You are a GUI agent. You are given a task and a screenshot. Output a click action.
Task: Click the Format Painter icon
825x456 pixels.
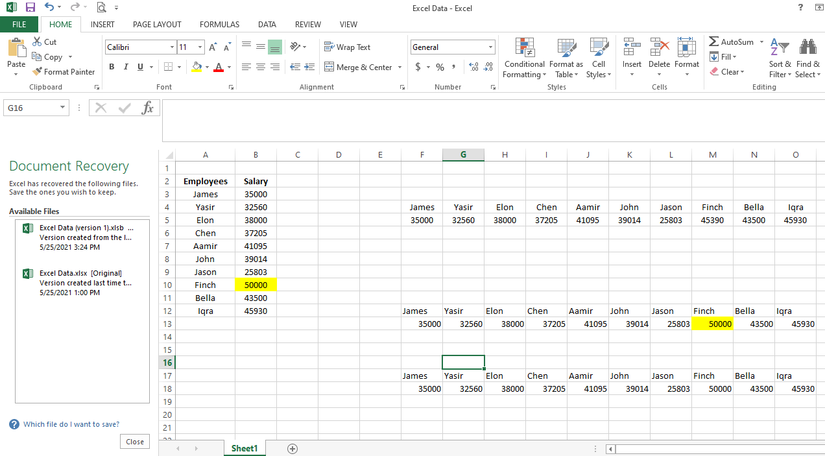[x=38, y=72]
